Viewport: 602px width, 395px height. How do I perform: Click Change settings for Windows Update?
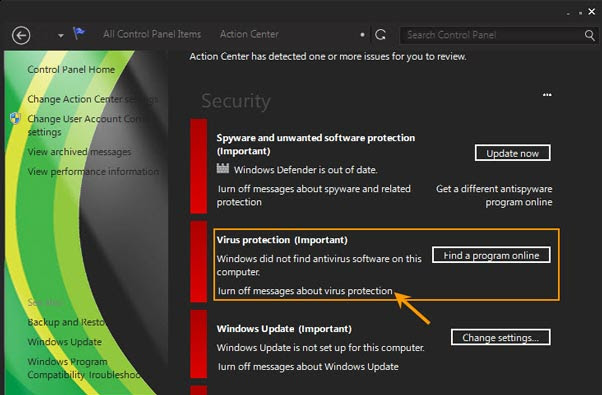click(x=500, y=337)
